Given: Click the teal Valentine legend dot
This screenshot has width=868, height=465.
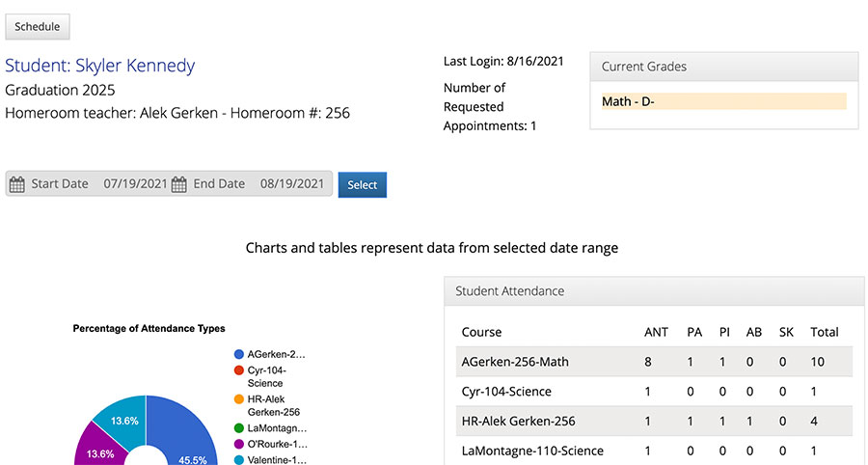Looking at the screenshot, I should 239,460.
